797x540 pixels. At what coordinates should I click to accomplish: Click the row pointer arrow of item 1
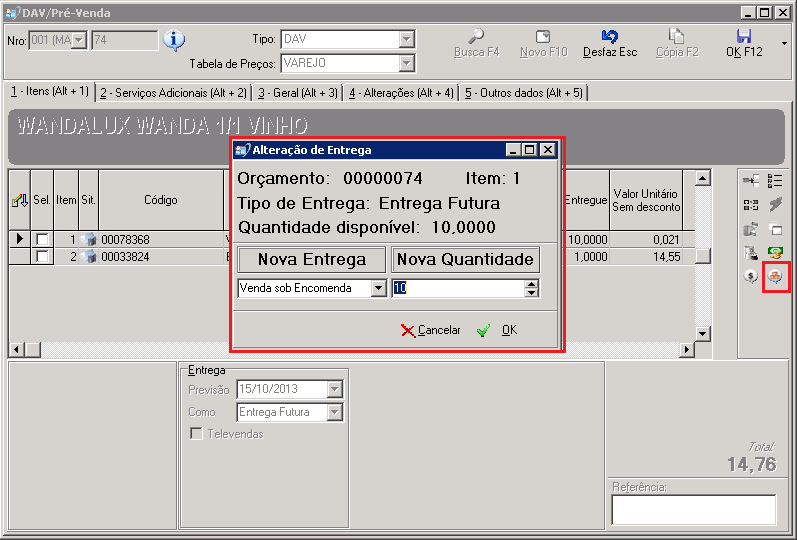[x=20, y=238]
